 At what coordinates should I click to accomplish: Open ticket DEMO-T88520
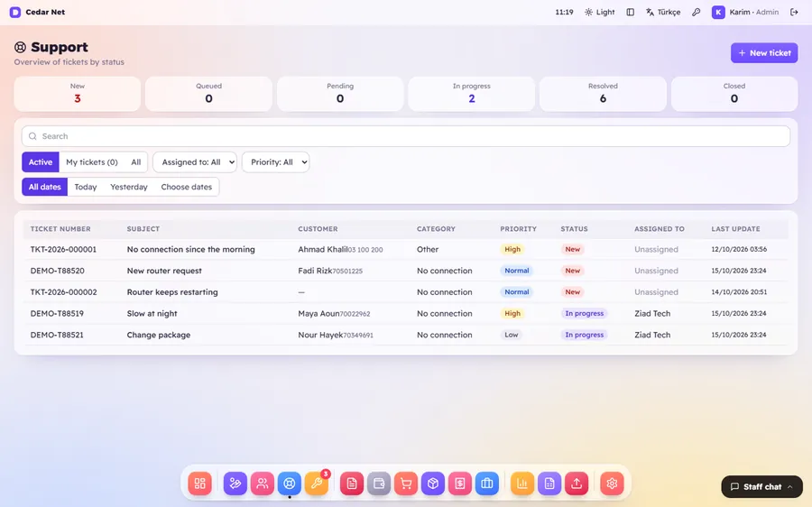tap(58, 271)
